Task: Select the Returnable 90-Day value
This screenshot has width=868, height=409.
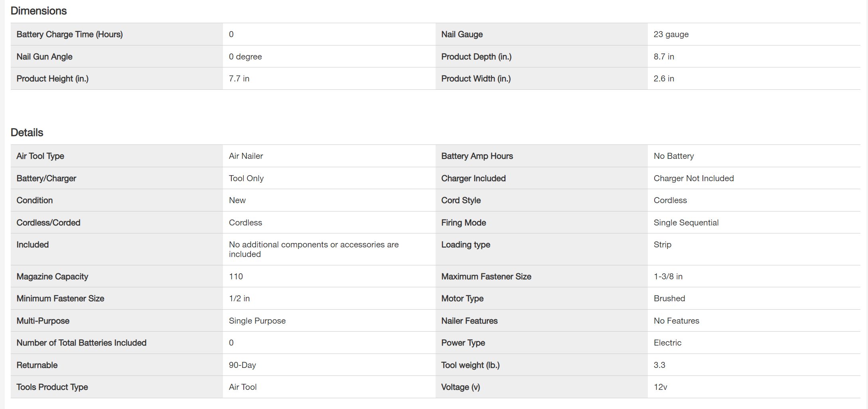Action: [x=243, y=365]
